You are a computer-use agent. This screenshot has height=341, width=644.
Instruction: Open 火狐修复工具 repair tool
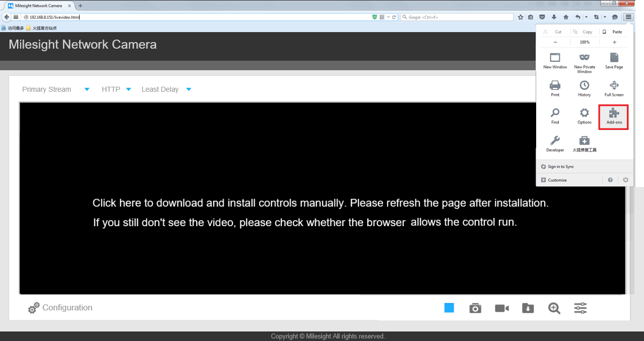[584, 144]
